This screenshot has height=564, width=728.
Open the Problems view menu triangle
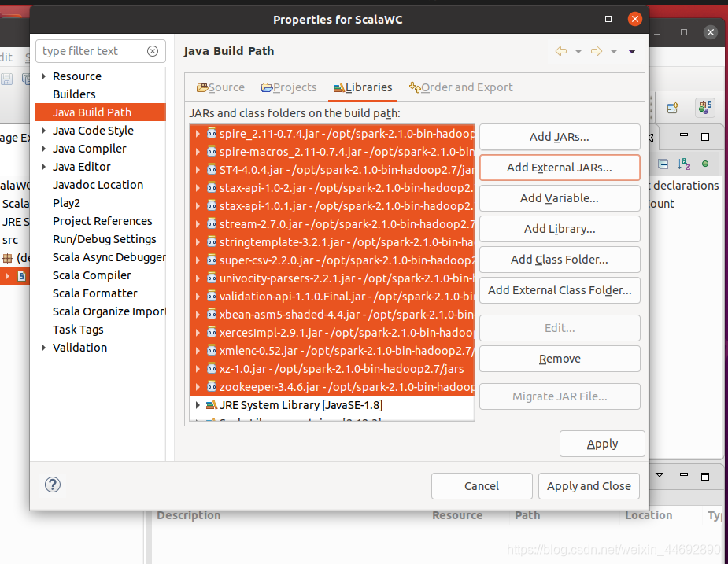click(660, 475)
